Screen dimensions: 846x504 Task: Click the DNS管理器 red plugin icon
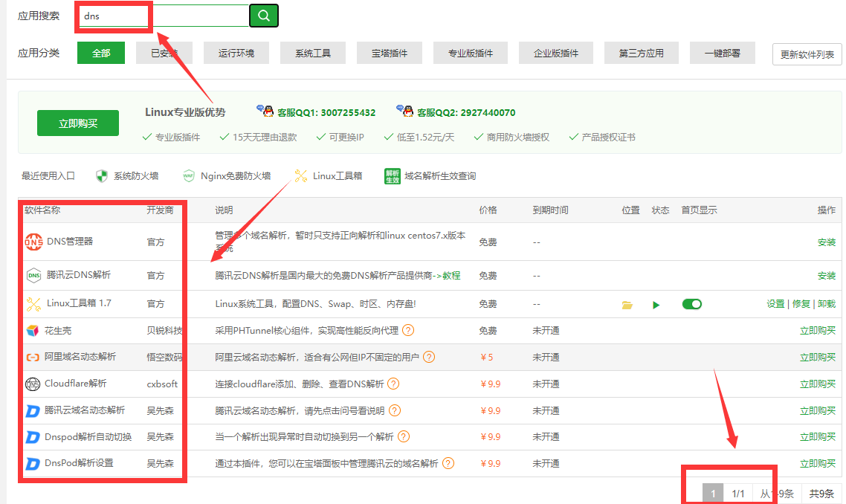click(x=33, y=242)
